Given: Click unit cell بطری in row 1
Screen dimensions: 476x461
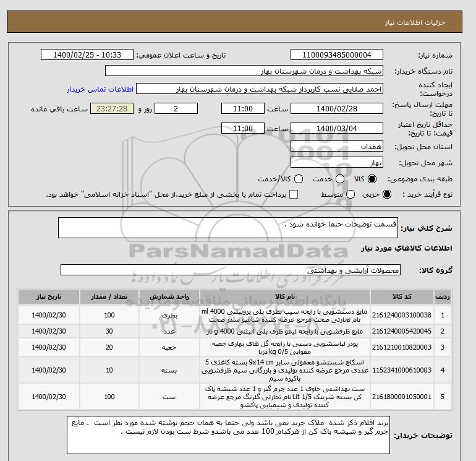Looking at the screenshot, I should (x=169, y=315).
